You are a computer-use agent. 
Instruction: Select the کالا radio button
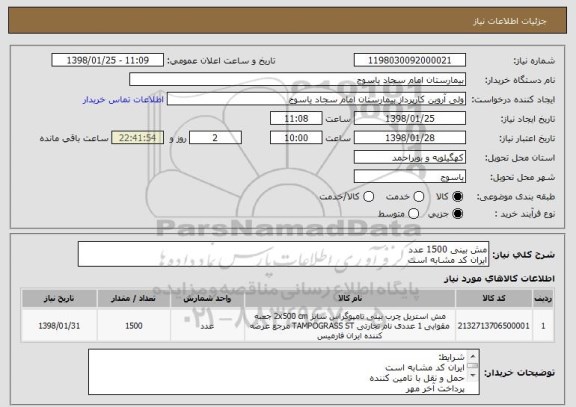(458, 197)
